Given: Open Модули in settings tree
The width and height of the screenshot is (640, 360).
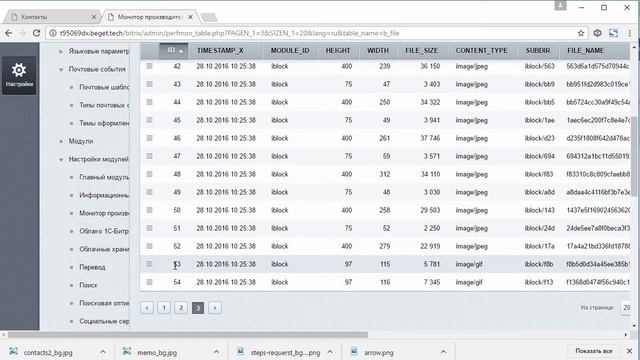Looking at the screenshot, I should click(x=81, y=141).
